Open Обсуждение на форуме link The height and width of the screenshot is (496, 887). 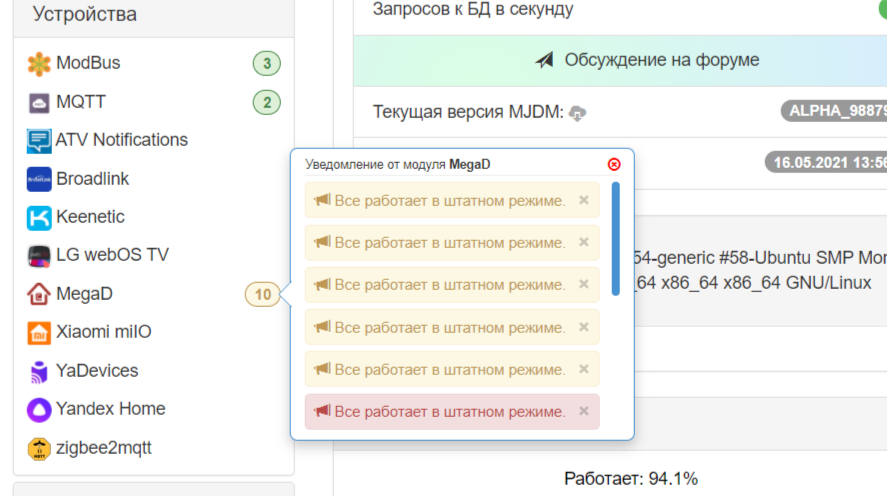pyautogui.click(x=661, y=60)
